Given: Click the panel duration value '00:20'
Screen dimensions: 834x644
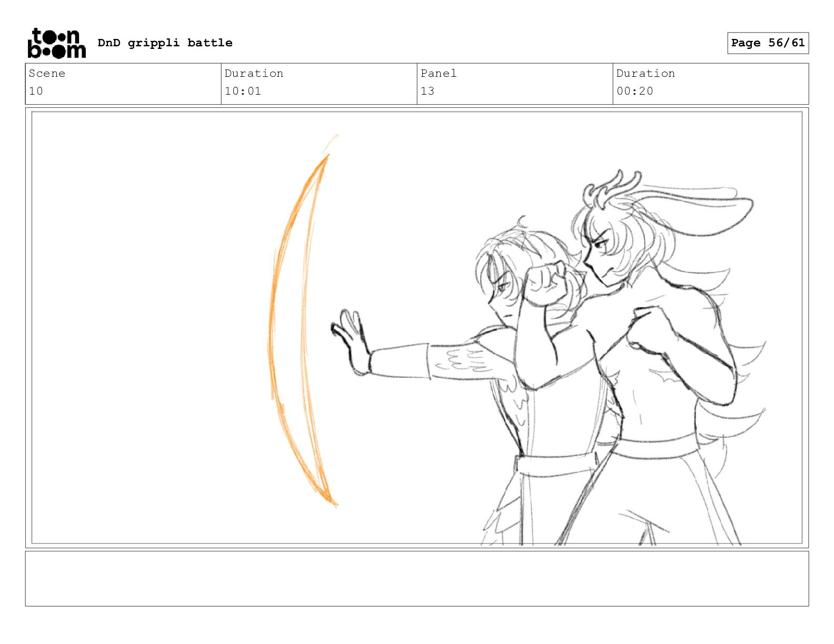Looking at the screenshot, I should pos(634,91).
